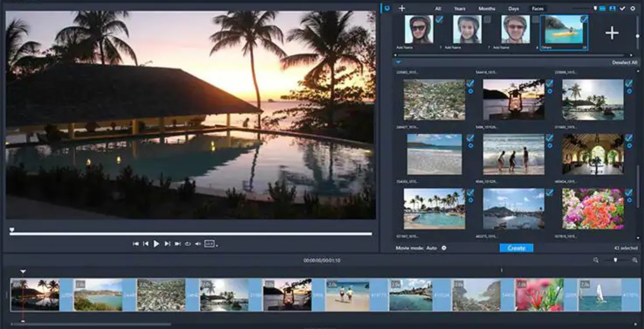Image resolution: width=644 pixels, height=329 pixels.
Task: Click the timeline zoom-in magnifier
Action: (x=635, y=260)
